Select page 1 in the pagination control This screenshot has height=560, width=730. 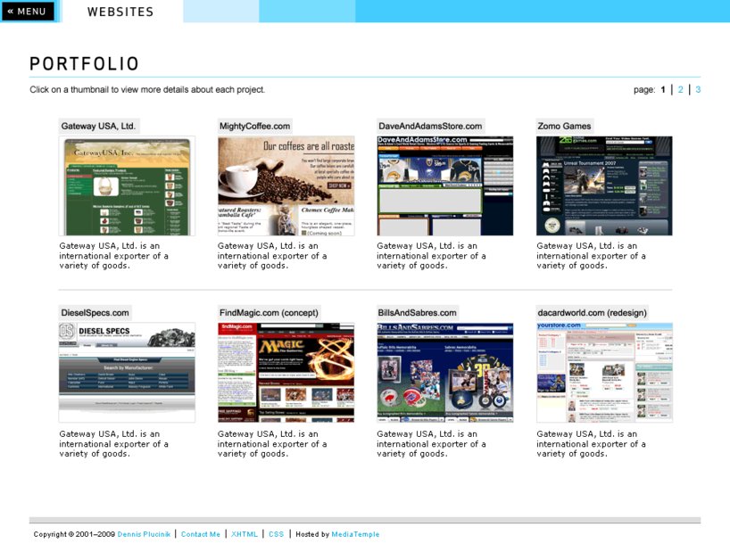[x=664, y=89]
